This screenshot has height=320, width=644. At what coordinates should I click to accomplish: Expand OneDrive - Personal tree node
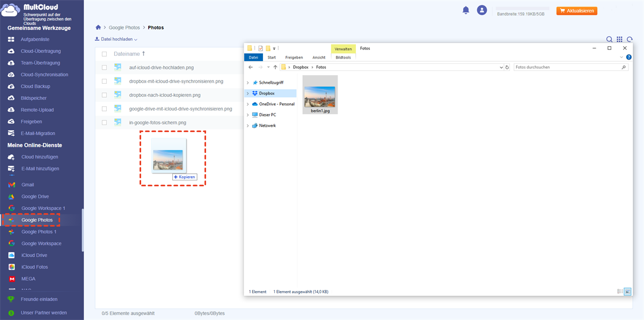247,104
